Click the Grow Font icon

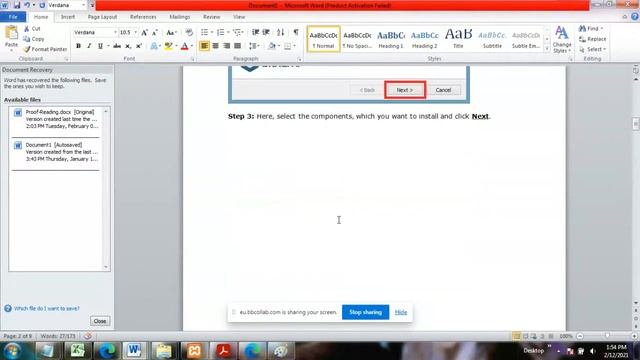(144, 32)
